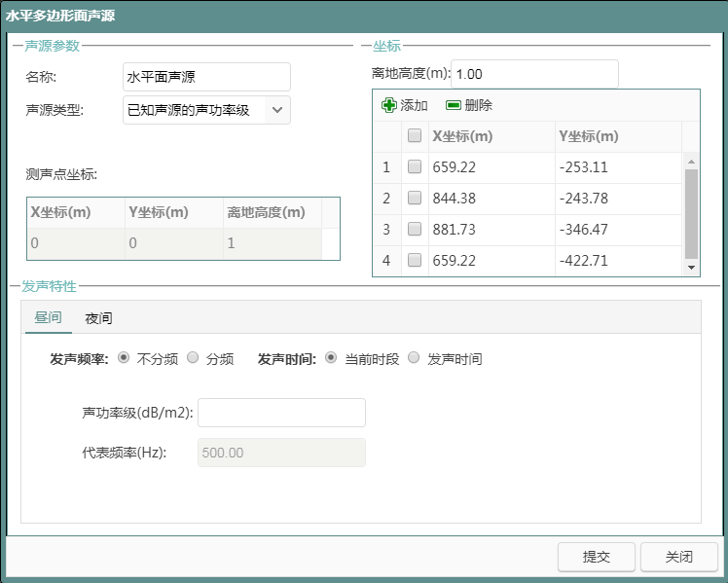This screenshot has height=583, width=728.
Task: Tick the checkbox for coordinate row 3
Action: click(x=415, y=230)
